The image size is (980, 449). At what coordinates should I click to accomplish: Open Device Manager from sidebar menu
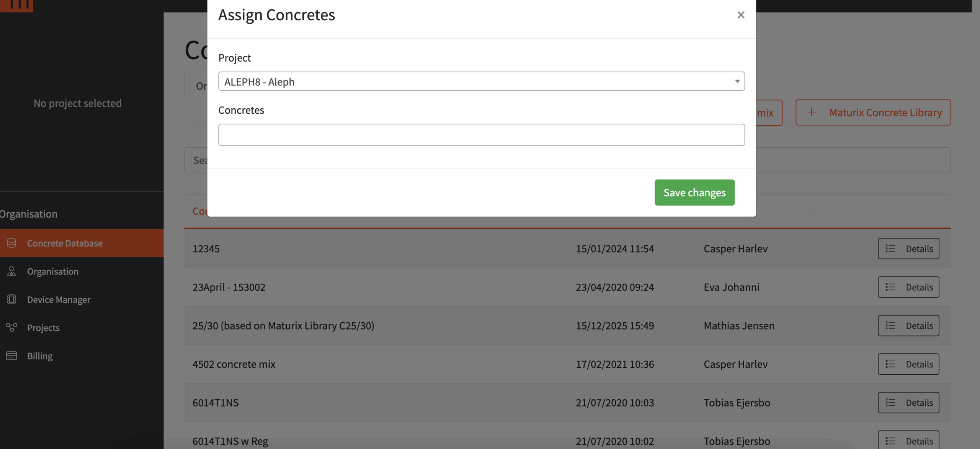[59, 299]
